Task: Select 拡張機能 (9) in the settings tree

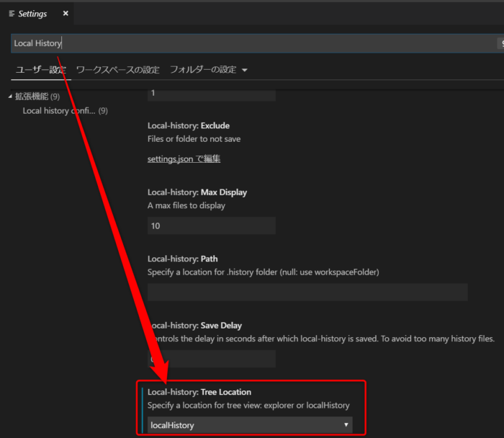Action: point(37,97)
